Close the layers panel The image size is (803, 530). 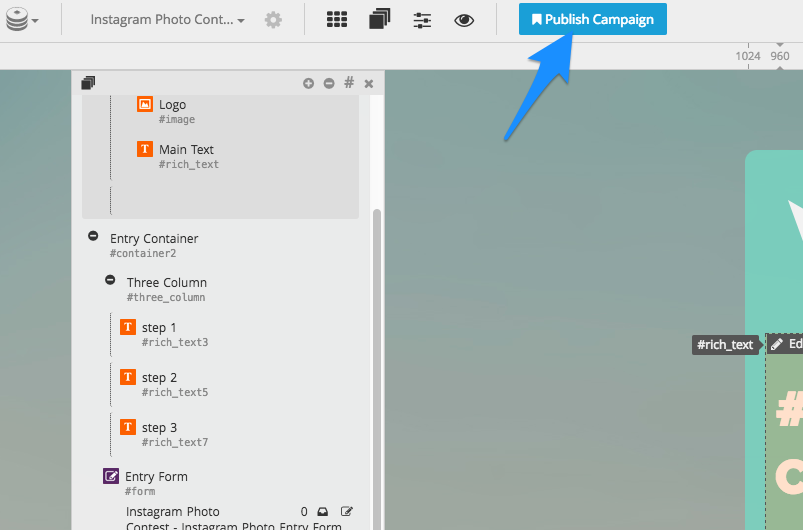coord(369,83)
